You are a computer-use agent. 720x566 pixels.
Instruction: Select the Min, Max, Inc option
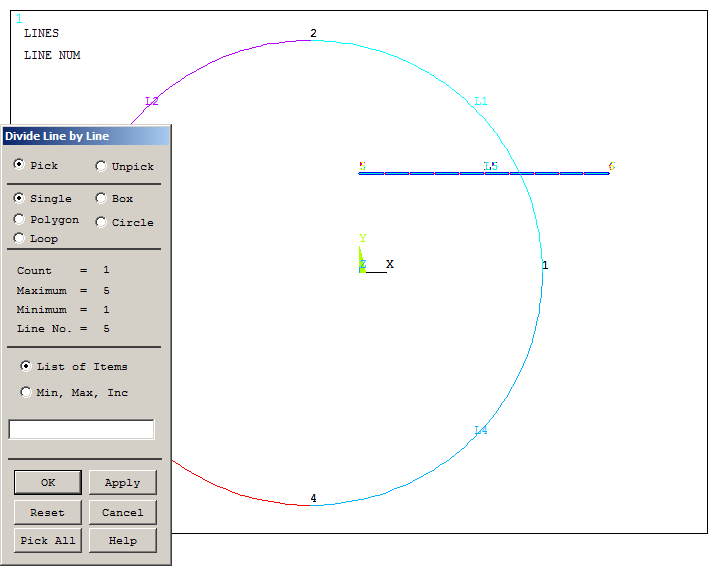[x=26, y=392]
